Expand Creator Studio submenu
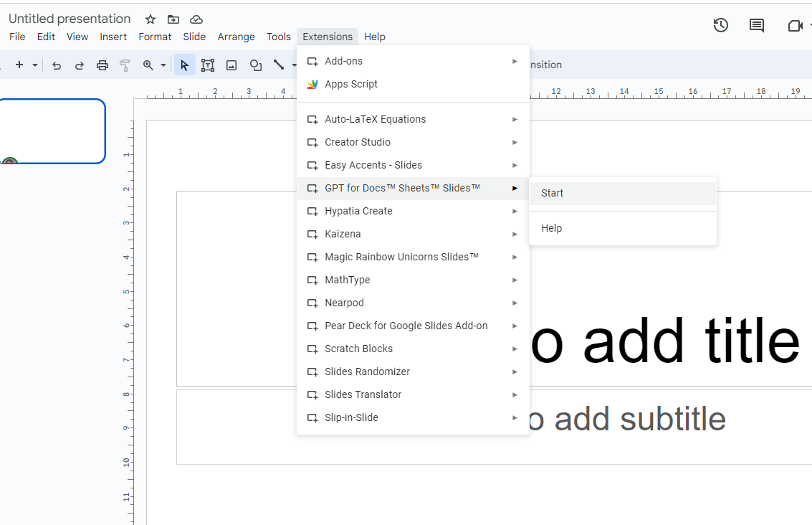Screen dimensions: 812x525 click(x=413, y=142)
